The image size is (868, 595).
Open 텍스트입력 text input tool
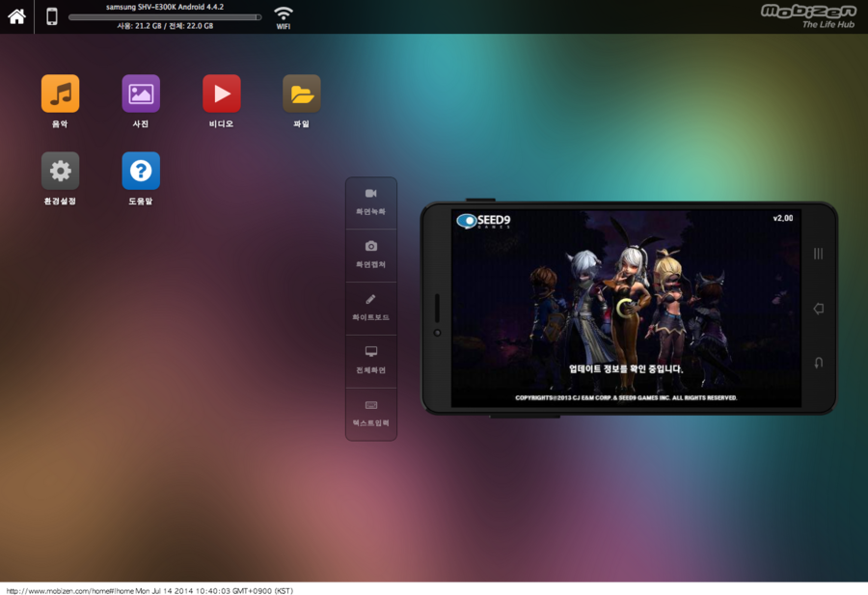click(x=371, y=414)
